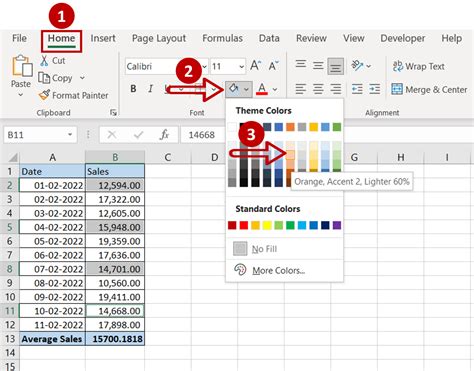Toggle Center horizontal alignment
Viewport: 474px width, 371px height.
click(x=318, y=89)
